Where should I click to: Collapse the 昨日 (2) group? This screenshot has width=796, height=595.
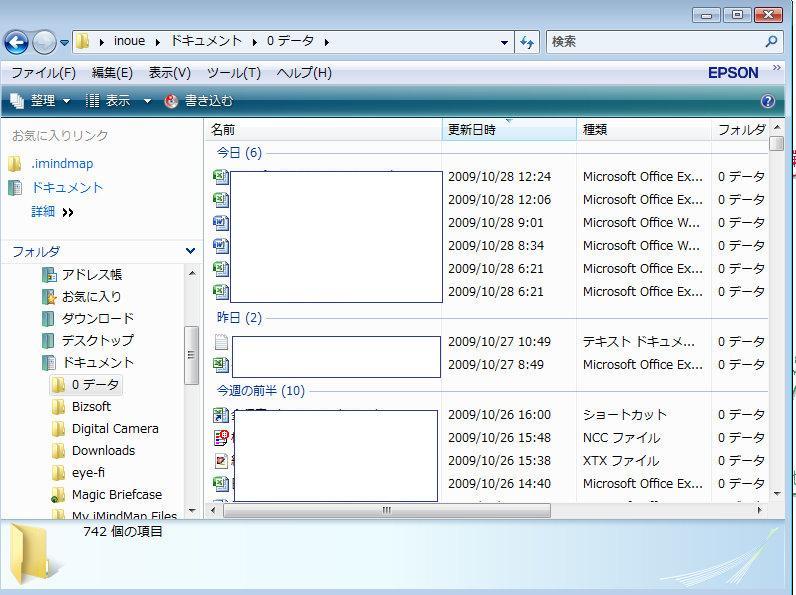pos(239,318)
